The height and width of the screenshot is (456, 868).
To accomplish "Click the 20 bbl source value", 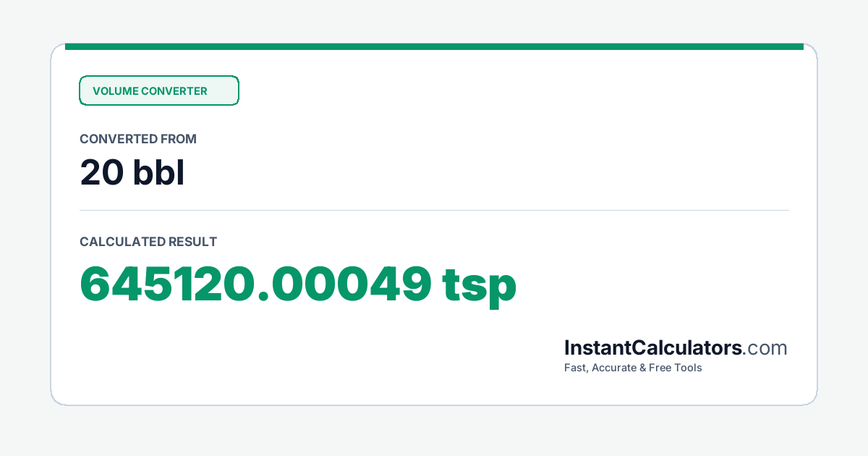I will [132, 173].
